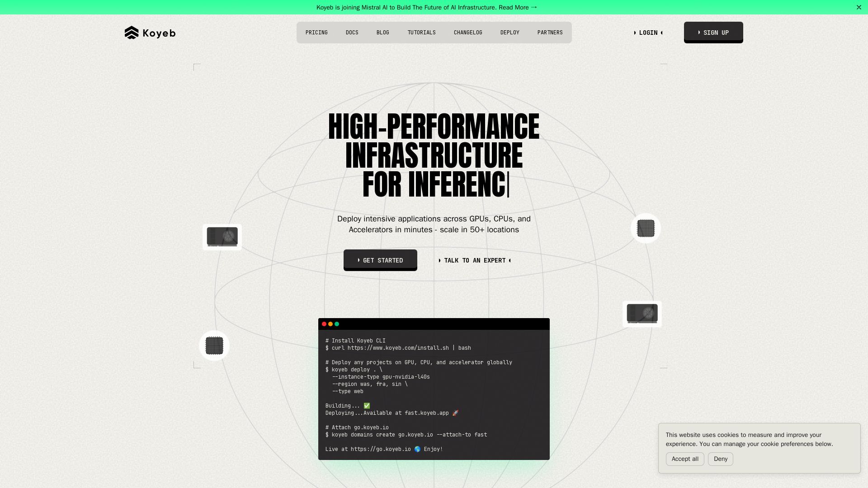Click the red dot in terminal titlebar

pos(324,324)
